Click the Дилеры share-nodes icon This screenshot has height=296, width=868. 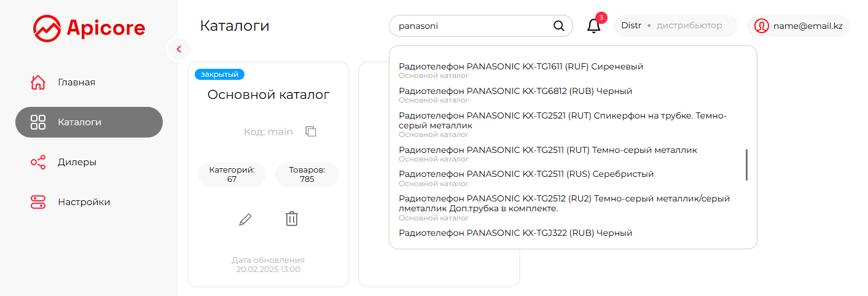[x=38, y=162]
